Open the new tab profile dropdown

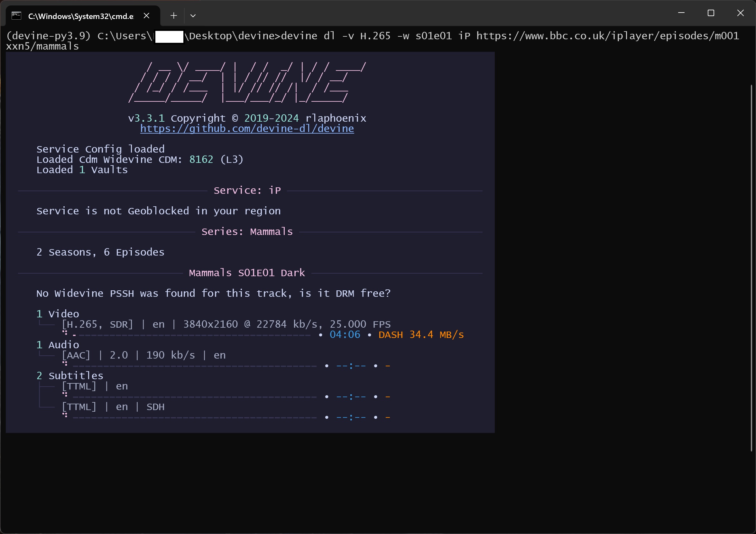pyautogui.click(x=193, y=15)
